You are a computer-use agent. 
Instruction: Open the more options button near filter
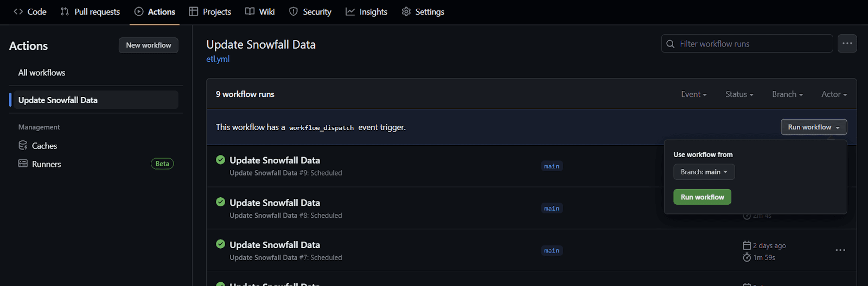847,44
